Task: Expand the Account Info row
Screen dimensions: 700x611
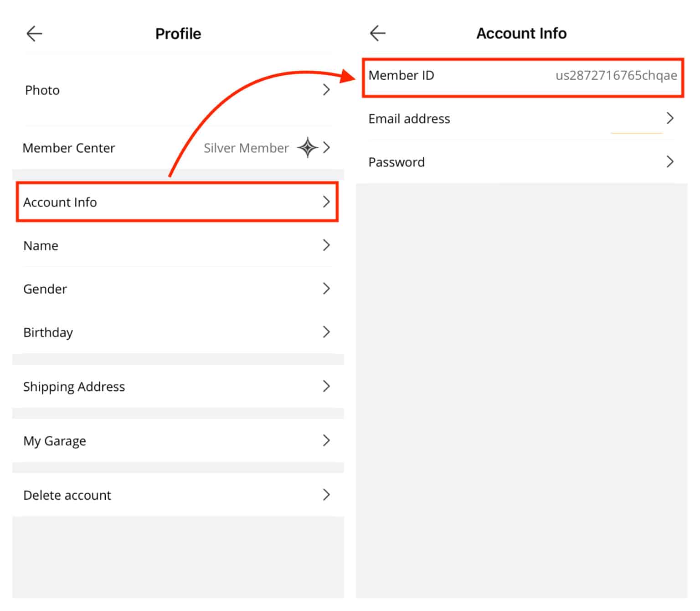Action: [x=178, y=202]
